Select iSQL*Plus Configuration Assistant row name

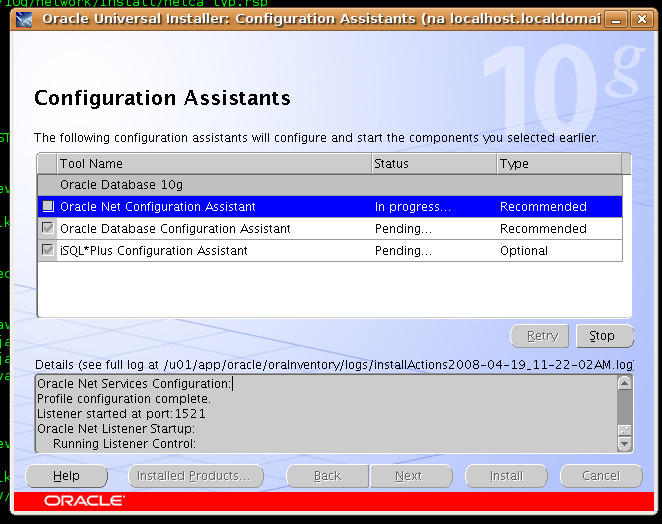[154, 251]
